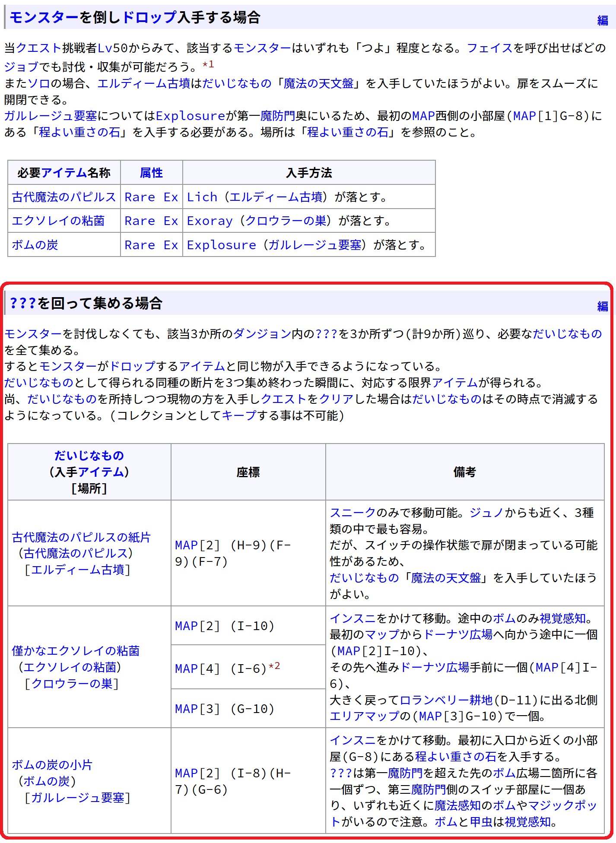Select the 座標 column header text

click(x=248, y=472)
